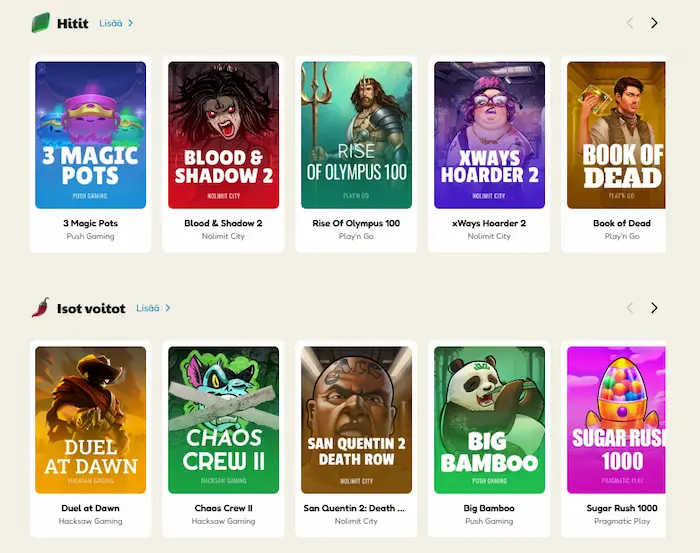
Task: Click the 'Blood & Shadow 2' title text
Action: pos(223,223)
